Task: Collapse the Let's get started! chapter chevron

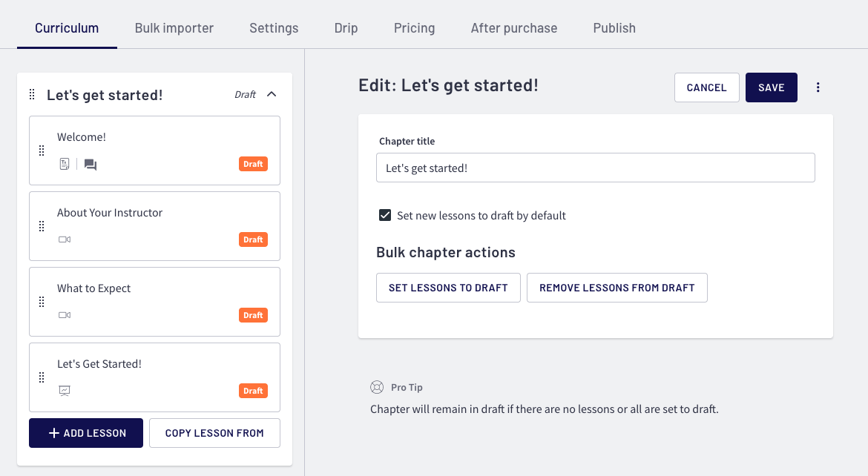Action: pyautogui.click(x=272, y=94)
